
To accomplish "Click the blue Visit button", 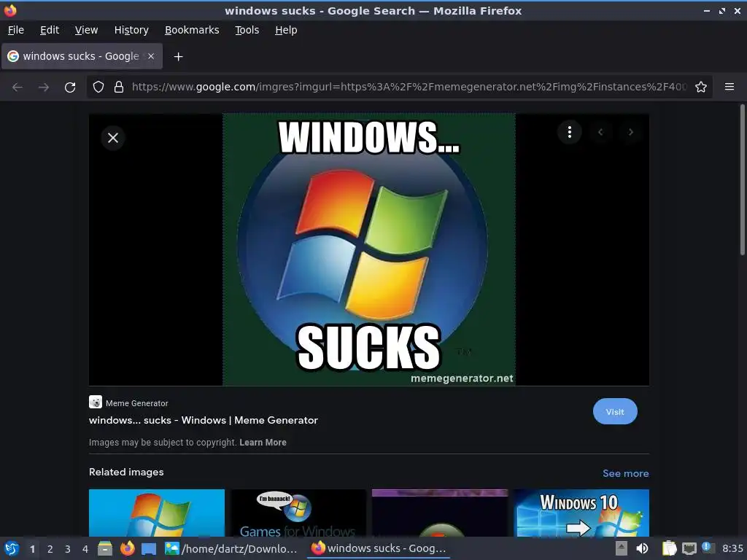I will [615, 411].
